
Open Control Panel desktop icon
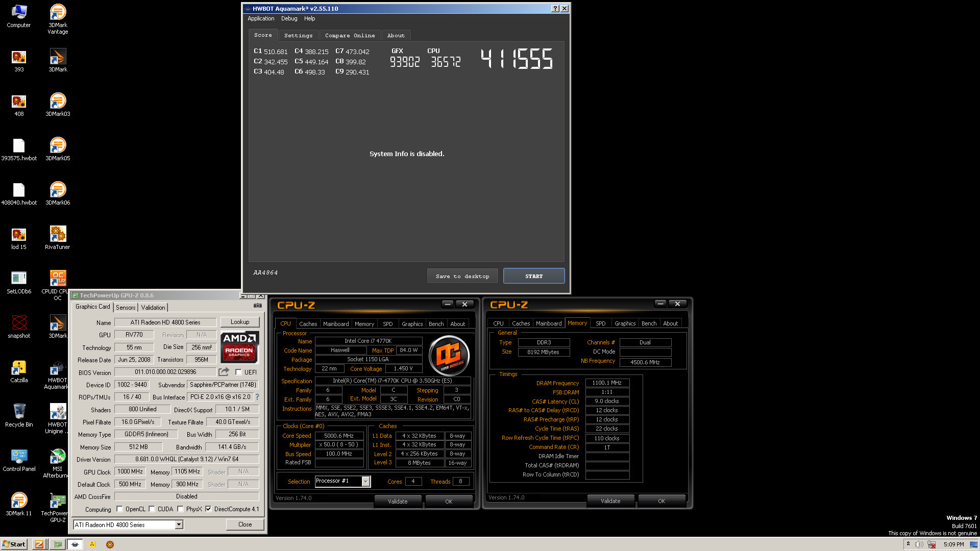[19, 460]
